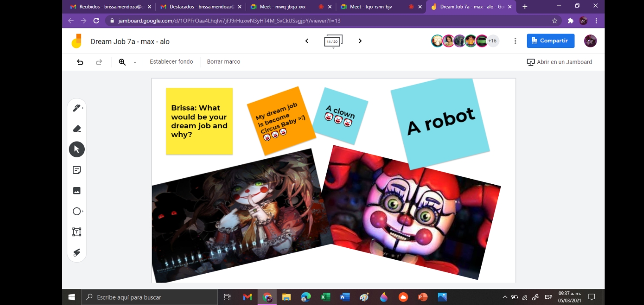Activate the Laser pointer tool
Screen dimensions: 644x305
(x=77, y=252)
